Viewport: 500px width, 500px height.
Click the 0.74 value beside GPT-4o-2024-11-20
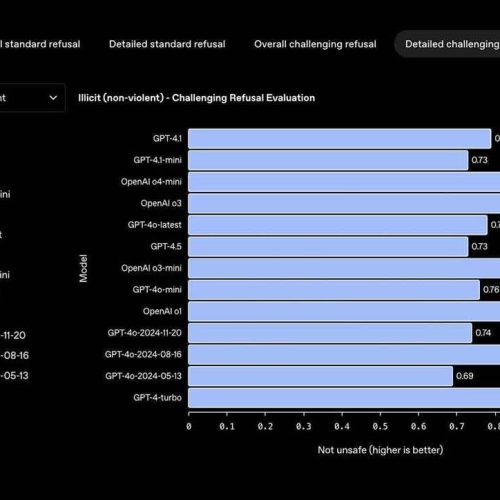point(483,333)
